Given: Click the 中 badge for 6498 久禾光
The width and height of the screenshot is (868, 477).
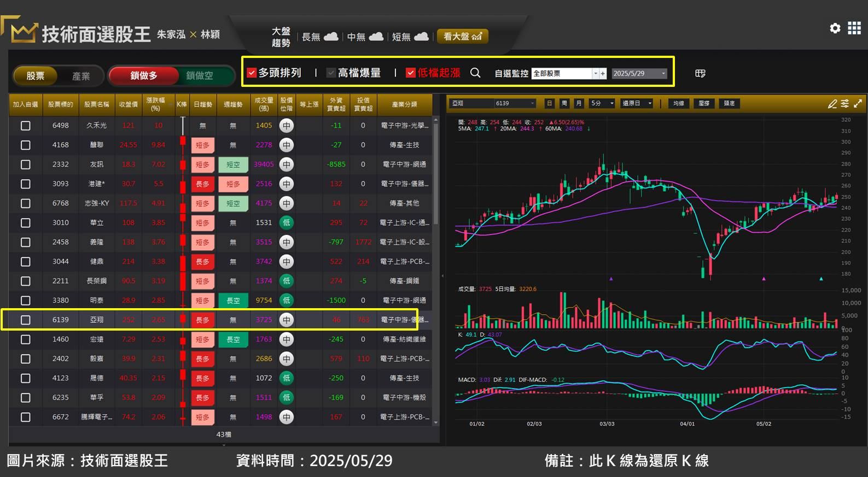Looking at the screenshot, I should (286, 126).
